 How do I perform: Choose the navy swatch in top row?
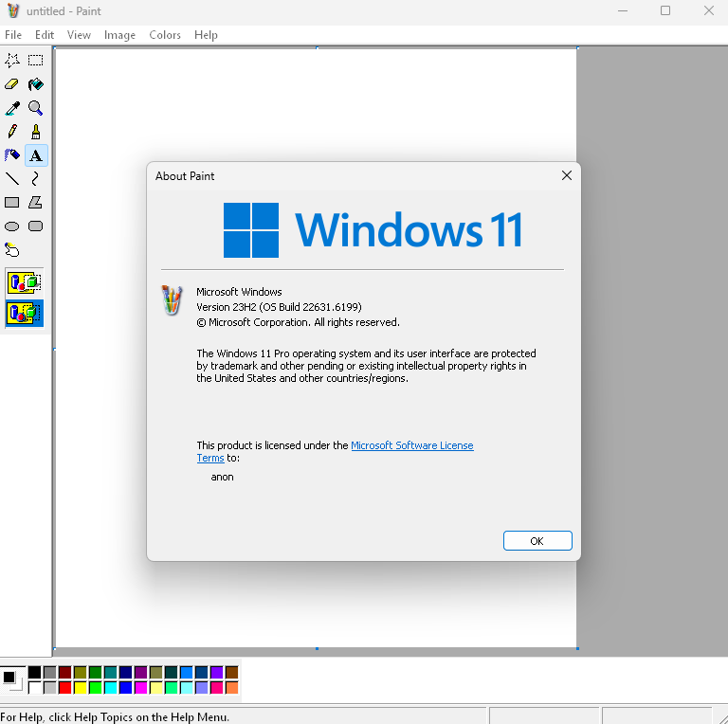[x=125, y=672]
